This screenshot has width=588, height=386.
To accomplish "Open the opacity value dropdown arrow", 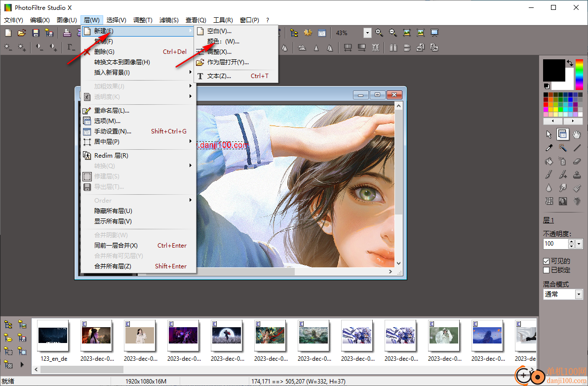I will [x=579, y=244].
